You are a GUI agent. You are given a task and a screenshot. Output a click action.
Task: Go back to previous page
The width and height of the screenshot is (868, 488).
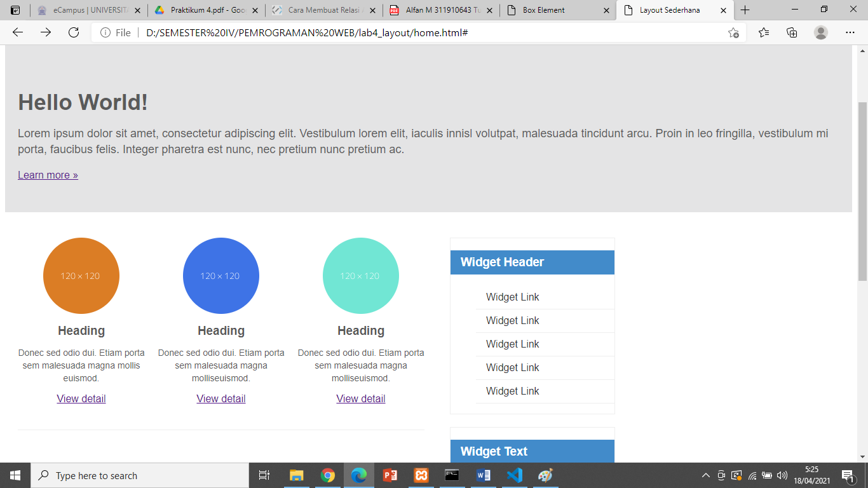18,32
